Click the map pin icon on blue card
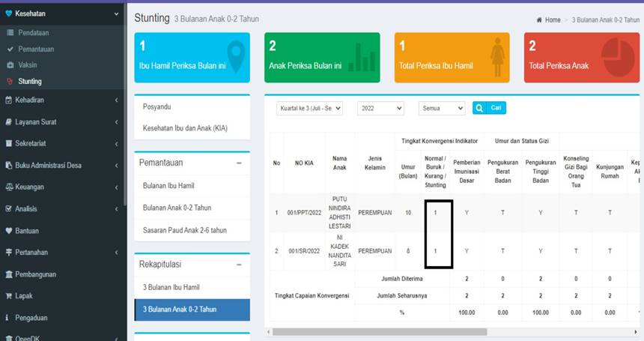Screen dimensions: 644x341 pyautogui.click(x=236, y=56)
